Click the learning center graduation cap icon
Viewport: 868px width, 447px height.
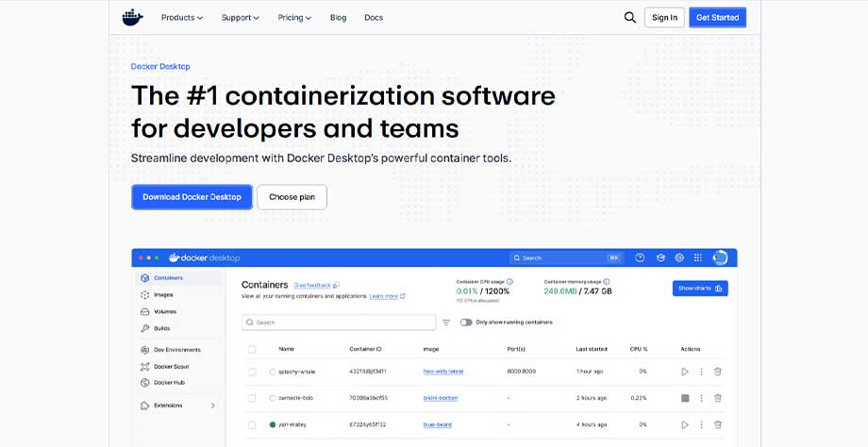click(660, 257)
